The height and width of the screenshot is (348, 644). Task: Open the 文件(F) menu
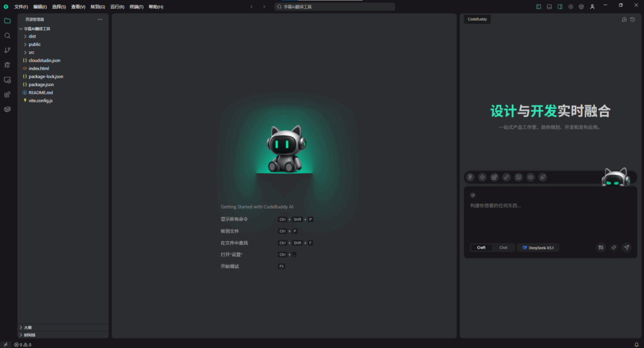click(21, 6)
